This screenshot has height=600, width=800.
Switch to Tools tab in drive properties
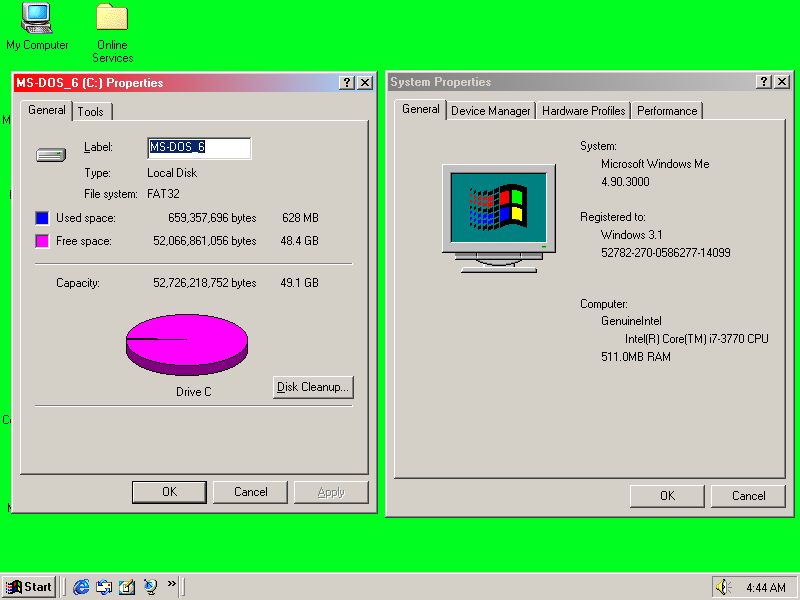(91, 112)
